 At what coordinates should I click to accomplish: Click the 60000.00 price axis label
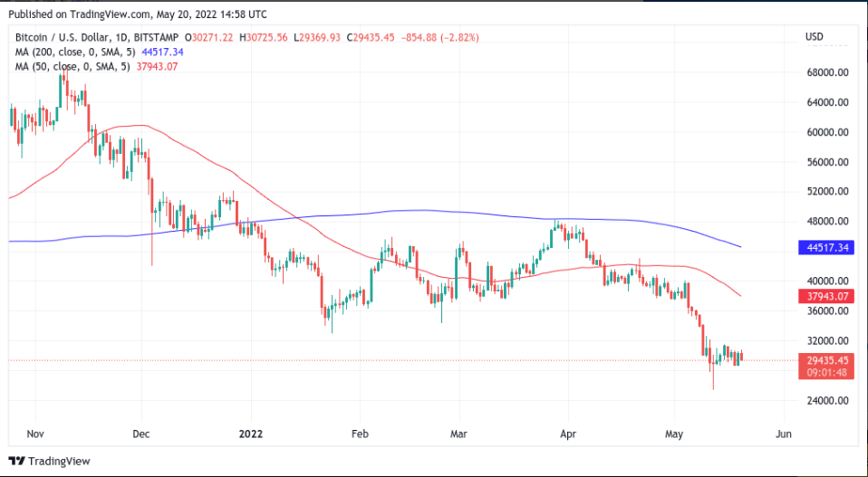pyautogui.click(x=826, y=132)
